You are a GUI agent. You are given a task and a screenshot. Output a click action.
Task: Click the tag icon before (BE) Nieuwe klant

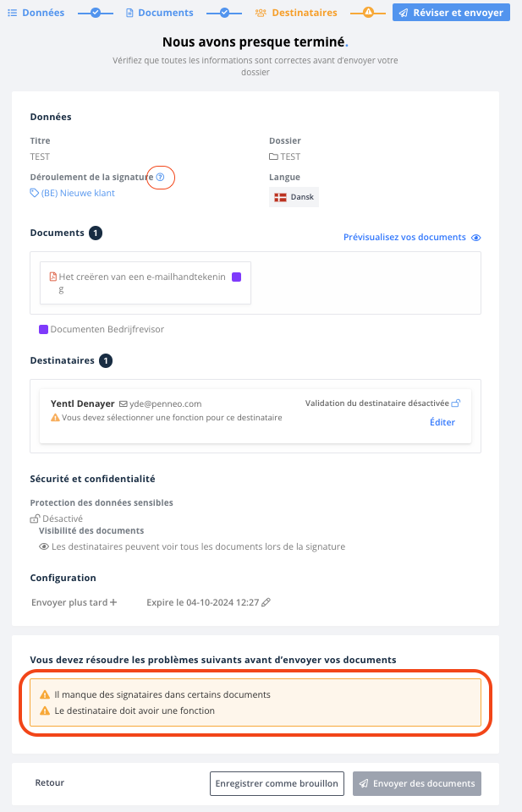(34, 193)
